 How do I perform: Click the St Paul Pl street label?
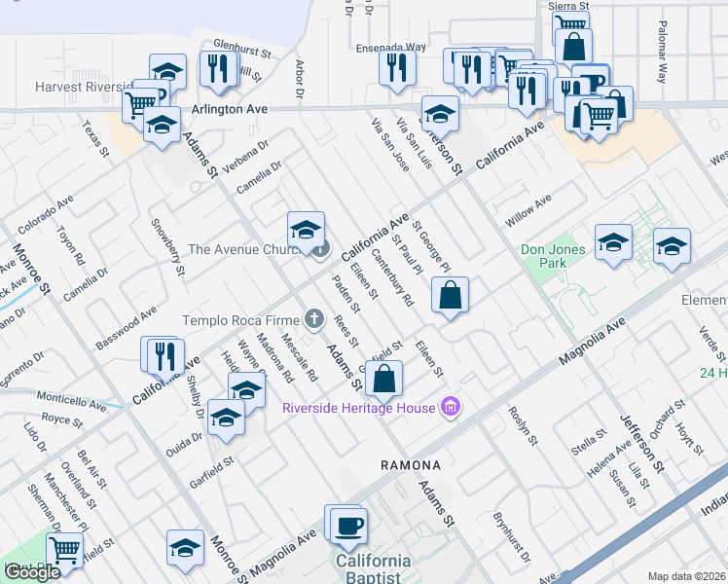pyautogui.click(x=407, y=254)
